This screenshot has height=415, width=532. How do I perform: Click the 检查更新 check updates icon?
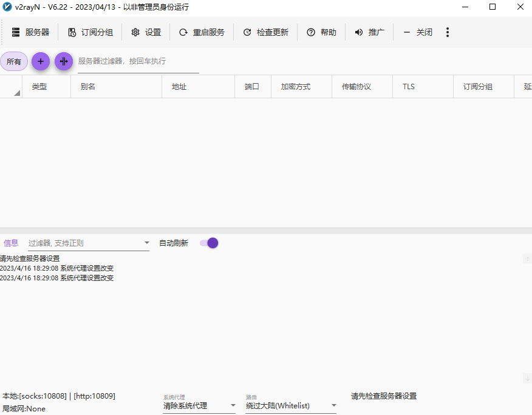coord(247,32)
